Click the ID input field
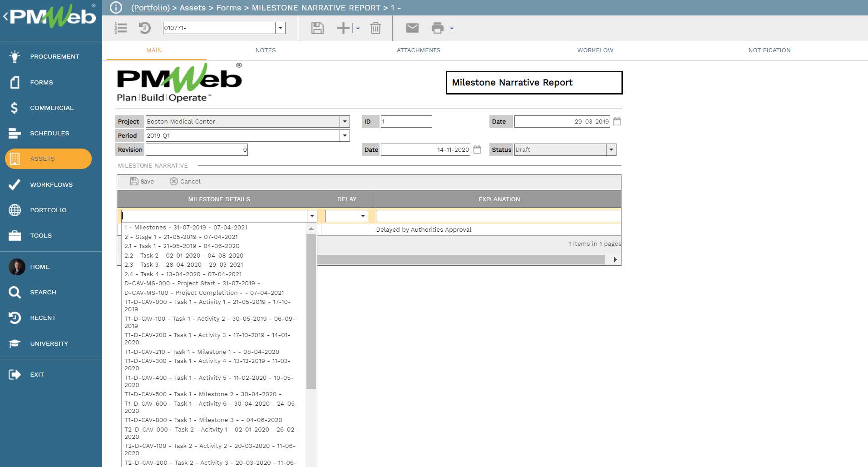This screenshot has width=868, height=467. pos(406,121)
